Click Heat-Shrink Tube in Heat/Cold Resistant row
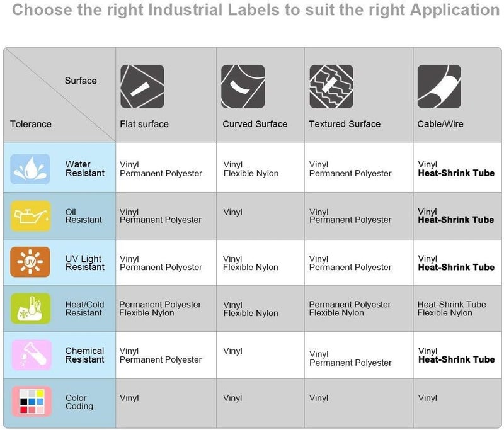 452,305
